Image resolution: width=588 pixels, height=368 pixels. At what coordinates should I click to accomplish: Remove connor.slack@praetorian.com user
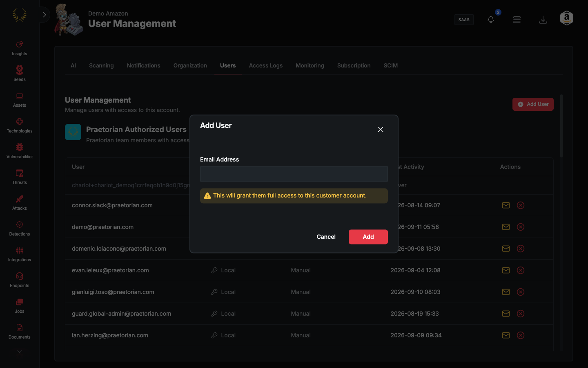point(521,205)
